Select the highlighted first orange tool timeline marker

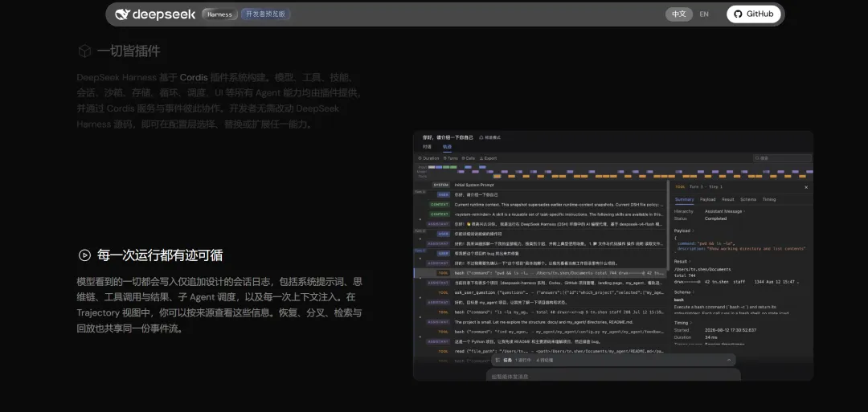[497, 177]
